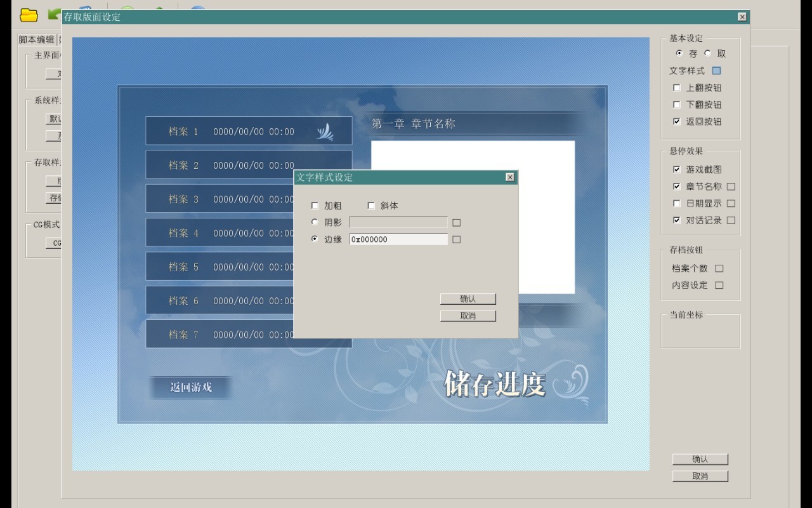Click the 边缘 color value input field
The image size is (812, 508).
(x=398, y=239)
